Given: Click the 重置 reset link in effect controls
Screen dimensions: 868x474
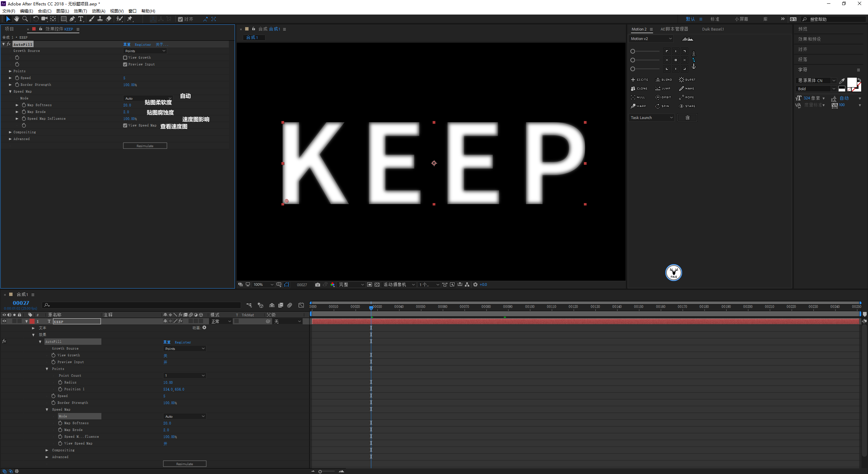Looking at the screenshot, I should point(127,44).
